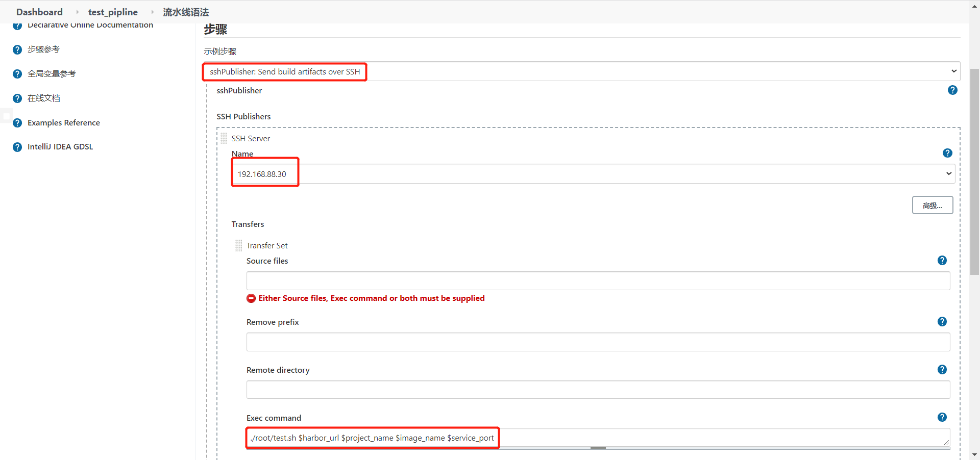
Task: Focus the Remote directory input field
Action: click(x=598, y=390)
